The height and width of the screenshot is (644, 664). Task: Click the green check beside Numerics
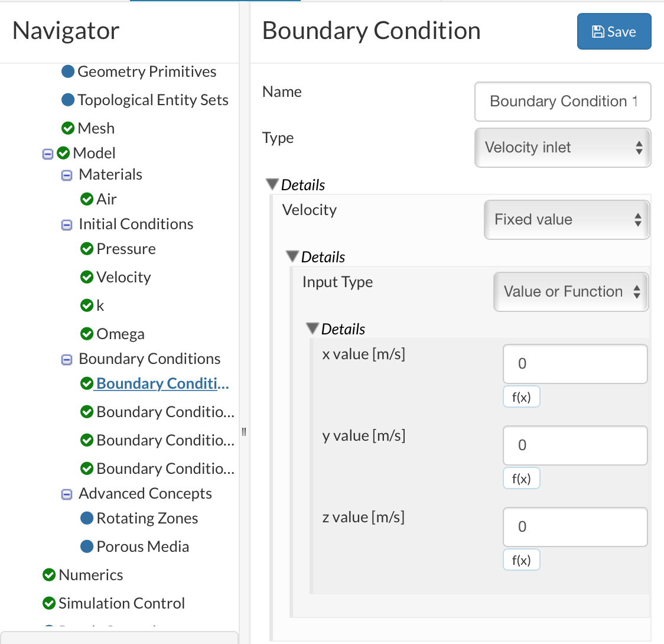(49, 575)
